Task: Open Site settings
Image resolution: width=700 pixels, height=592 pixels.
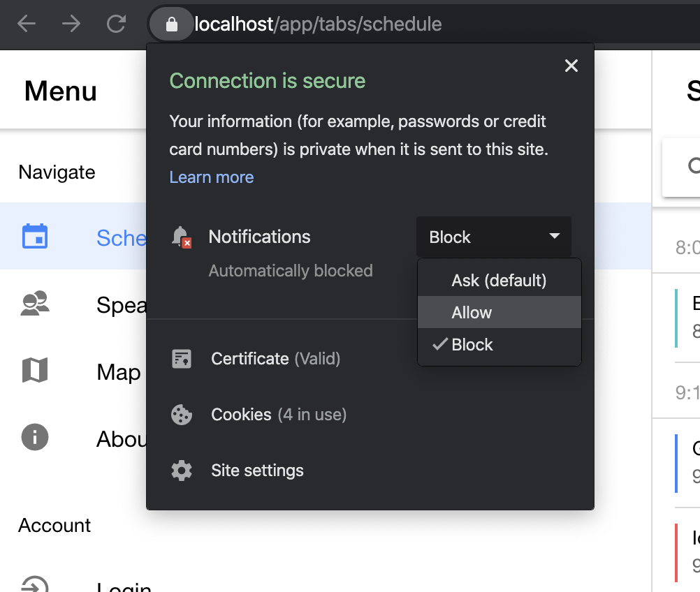Action: (x=257, y=471)
